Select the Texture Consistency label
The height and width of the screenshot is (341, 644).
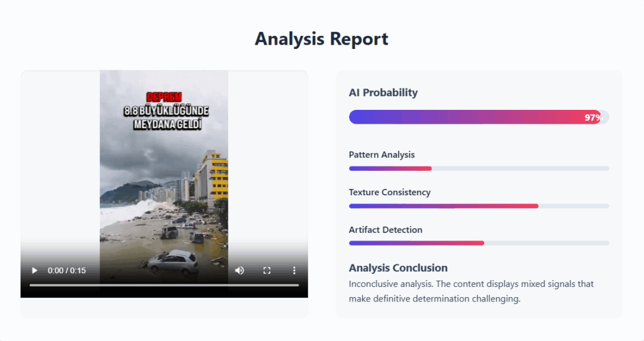click(x=389, y=192)
